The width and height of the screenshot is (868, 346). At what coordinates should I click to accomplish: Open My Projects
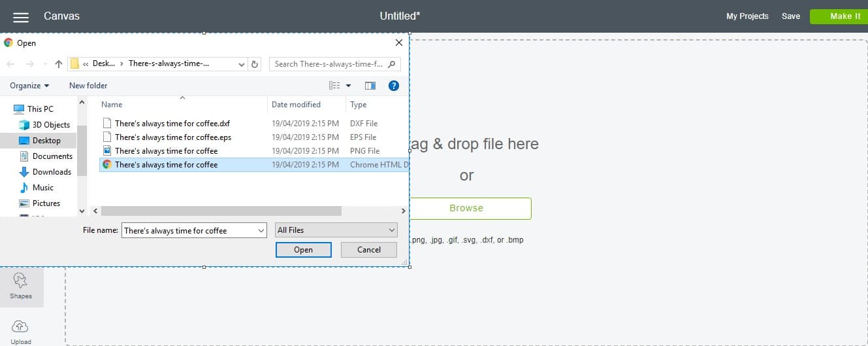(747, 16)
